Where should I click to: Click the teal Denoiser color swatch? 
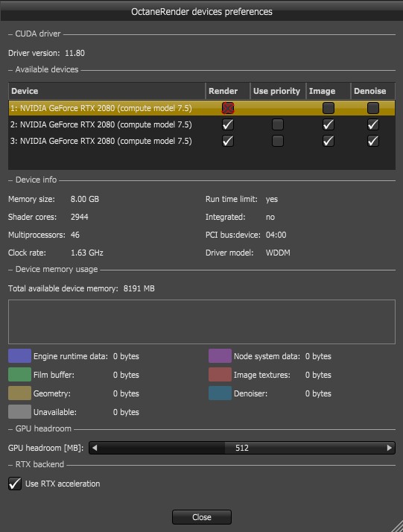pyautogui.click(x=220, y=393)
